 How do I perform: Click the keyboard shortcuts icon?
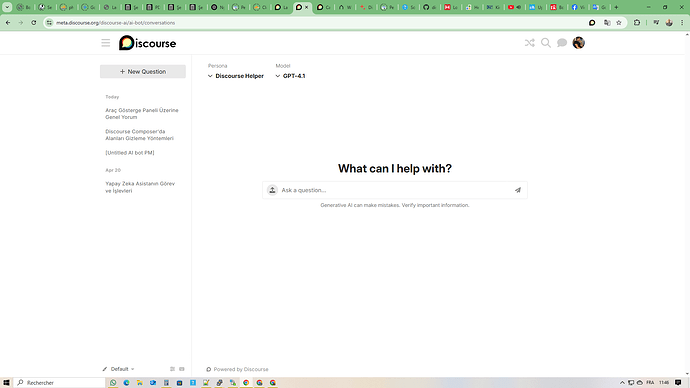[x=182, y=369]
